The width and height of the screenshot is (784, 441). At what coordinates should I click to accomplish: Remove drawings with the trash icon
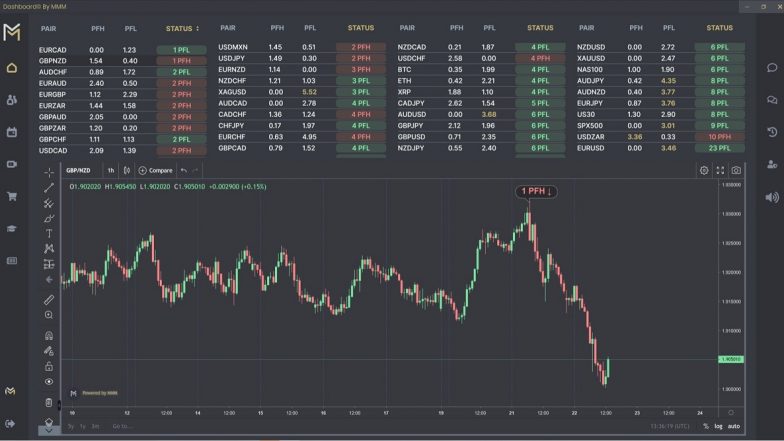pyautogui.click(x=49, y=402)
